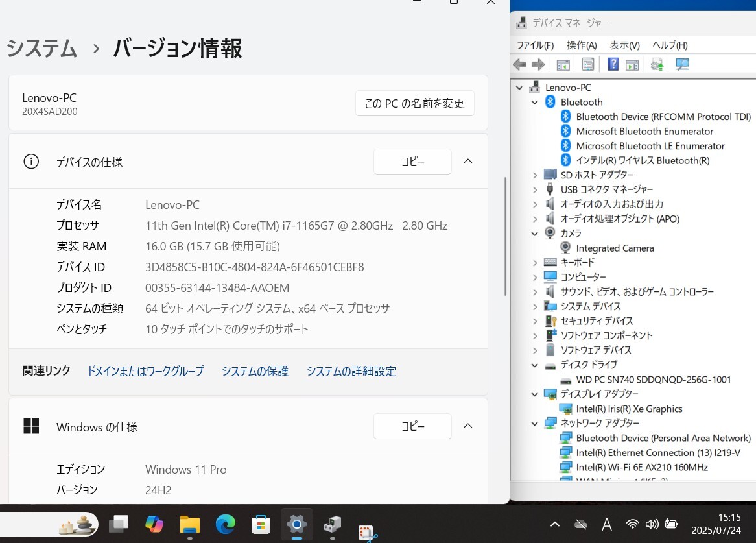The height and width of the screenshot is (543, 756).
Task: Go to システム in the breadcrumb
Action: 41,48
